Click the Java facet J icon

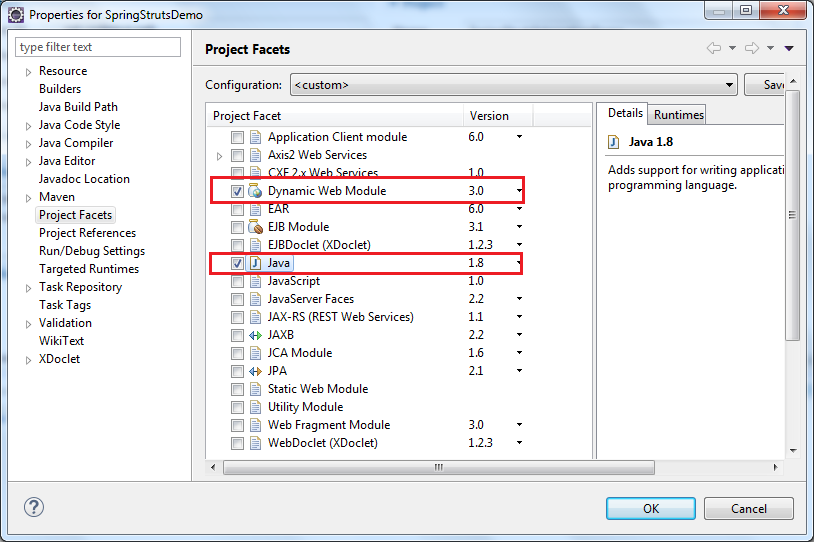[255, 263]
